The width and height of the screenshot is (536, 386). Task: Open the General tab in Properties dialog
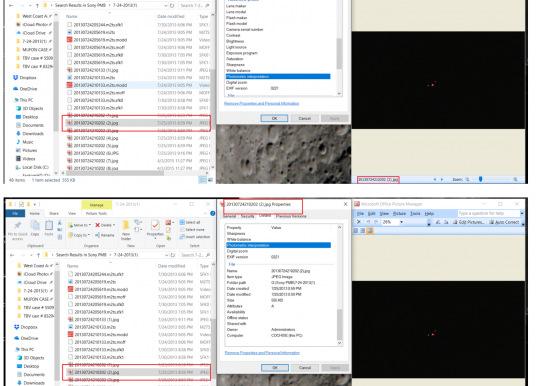coord(229,216)
